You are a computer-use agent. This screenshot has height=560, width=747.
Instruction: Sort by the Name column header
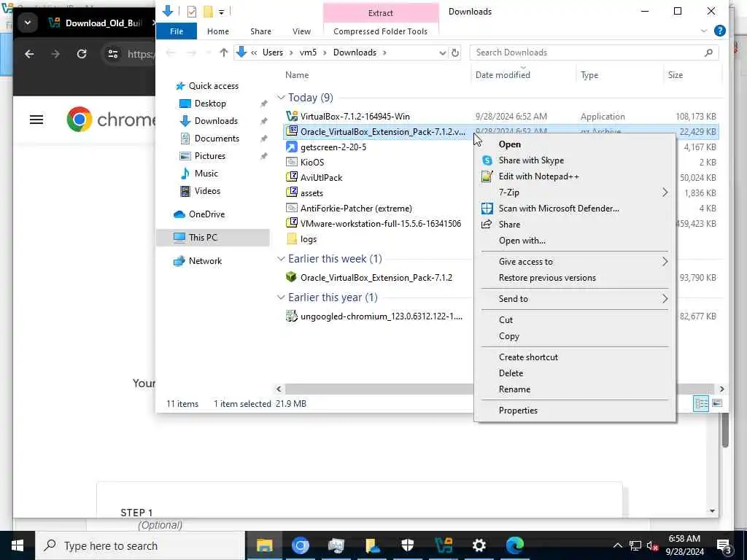coord(297,75)
